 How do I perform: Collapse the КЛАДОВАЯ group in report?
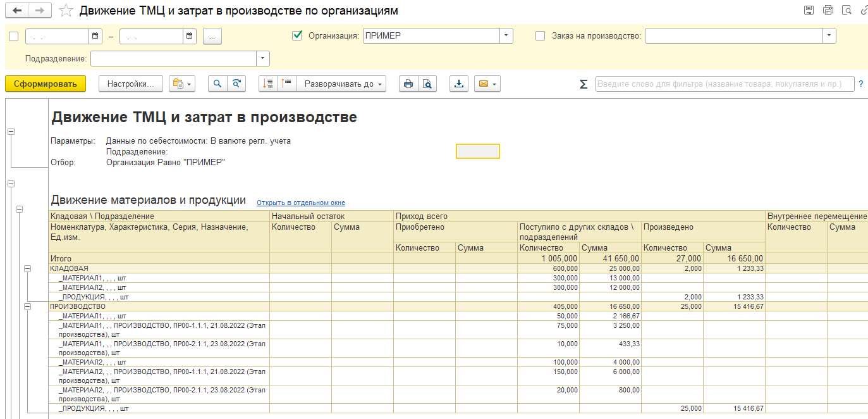click(x=27, y=268)
